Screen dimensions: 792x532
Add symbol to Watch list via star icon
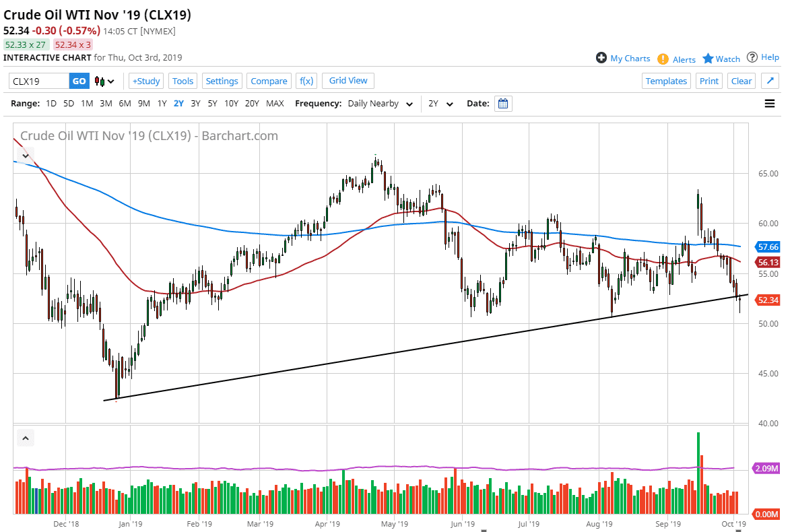707,59
